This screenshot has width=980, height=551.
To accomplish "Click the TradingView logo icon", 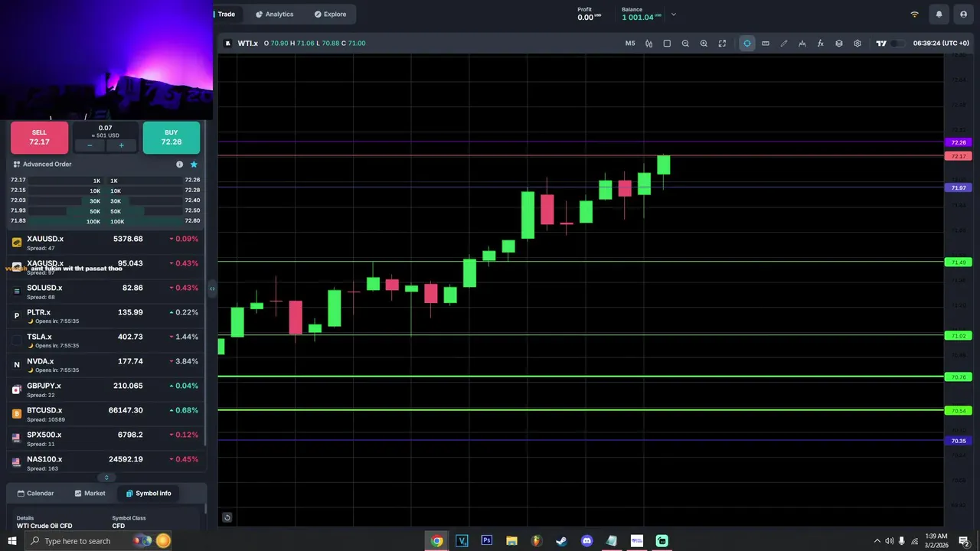I will (881, 44).
